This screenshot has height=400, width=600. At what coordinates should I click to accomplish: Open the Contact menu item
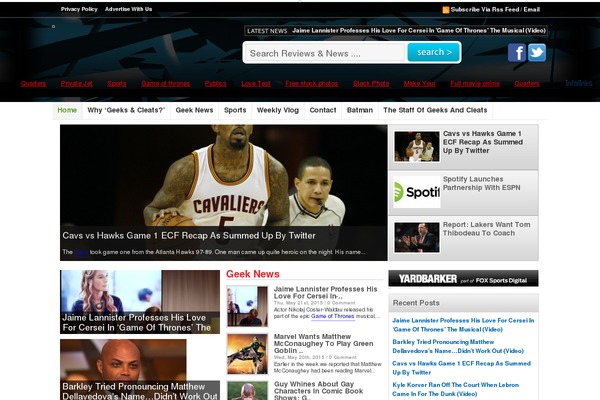(323, 110)
